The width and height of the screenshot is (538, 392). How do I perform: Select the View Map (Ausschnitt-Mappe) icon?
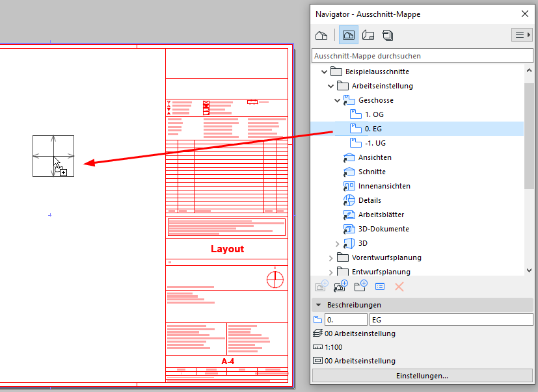point(348,35)
